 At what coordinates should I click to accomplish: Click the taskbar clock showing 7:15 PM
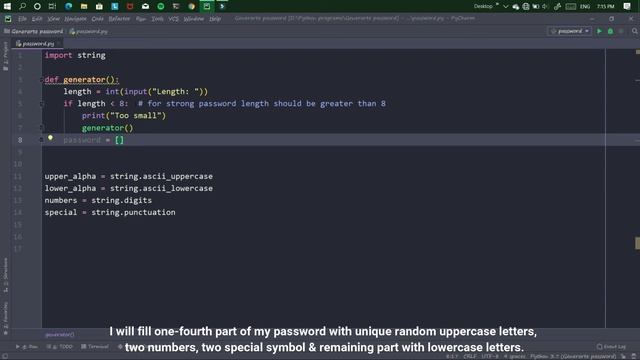pos(606,6)
